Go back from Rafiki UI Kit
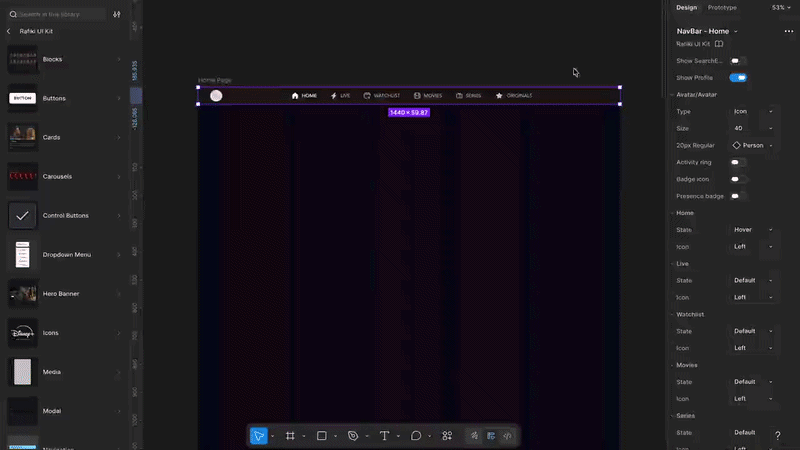The image size is (800, 450). 9,31
